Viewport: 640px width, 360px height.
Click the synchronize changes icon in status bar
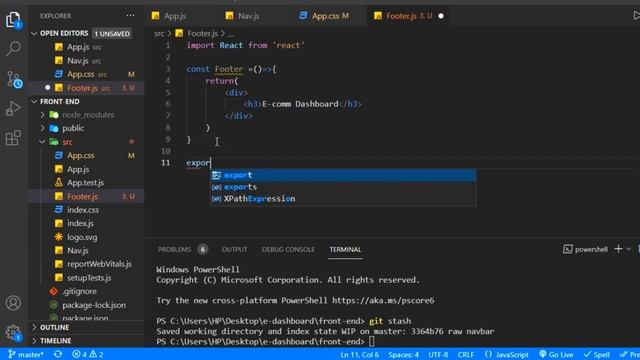(58, 354)
